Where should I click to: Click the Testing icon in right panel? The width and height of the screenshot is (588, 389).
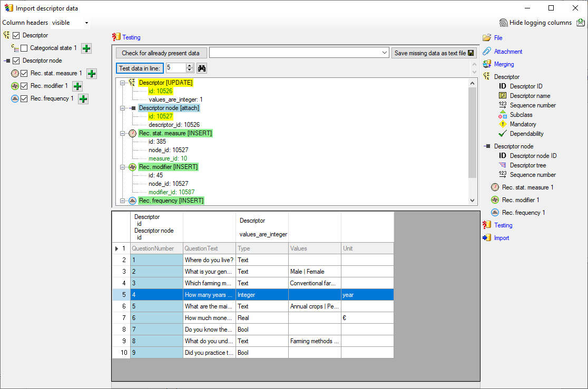tap(487, 225)
